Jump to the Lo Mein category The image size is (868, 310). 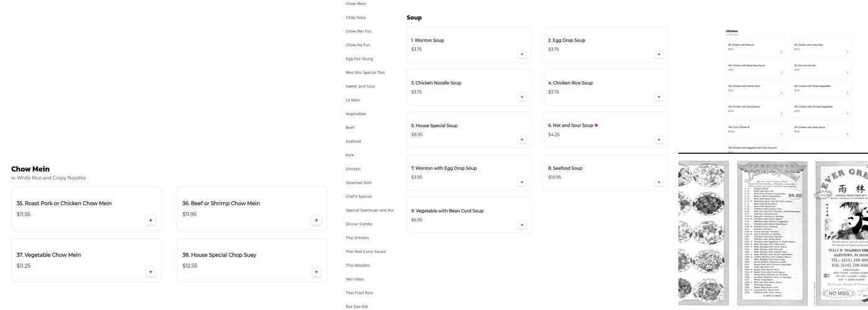(353, 100)
